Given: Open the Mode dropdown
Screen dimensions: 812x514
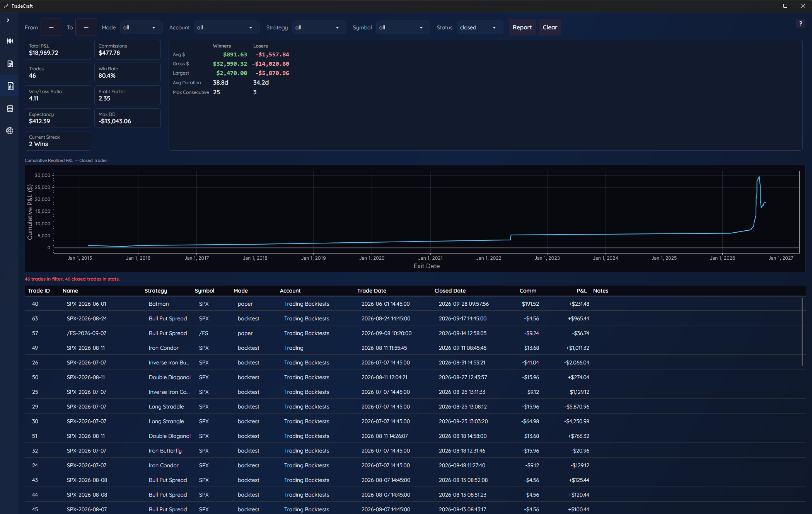Looking at the screenshot, I should coord(141,27).
